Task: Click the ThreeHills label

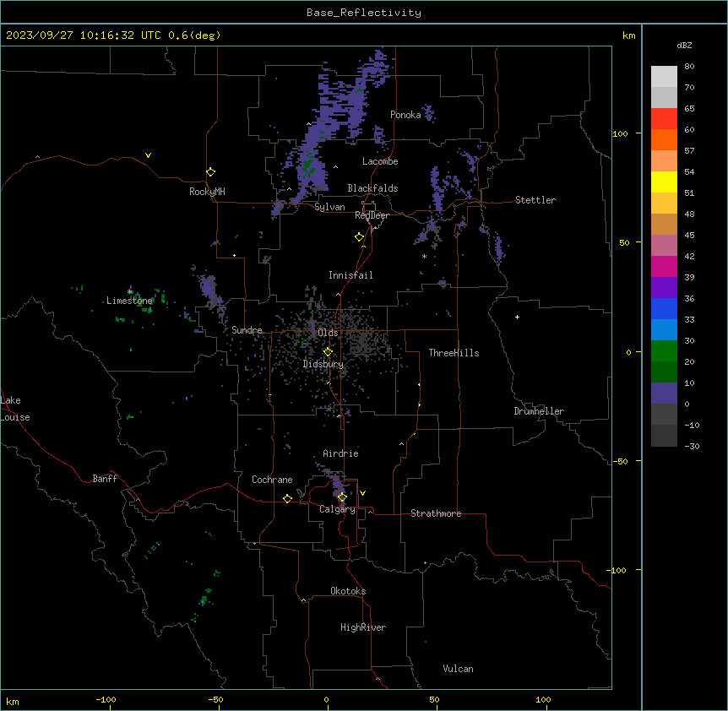Action: (454, 353)
